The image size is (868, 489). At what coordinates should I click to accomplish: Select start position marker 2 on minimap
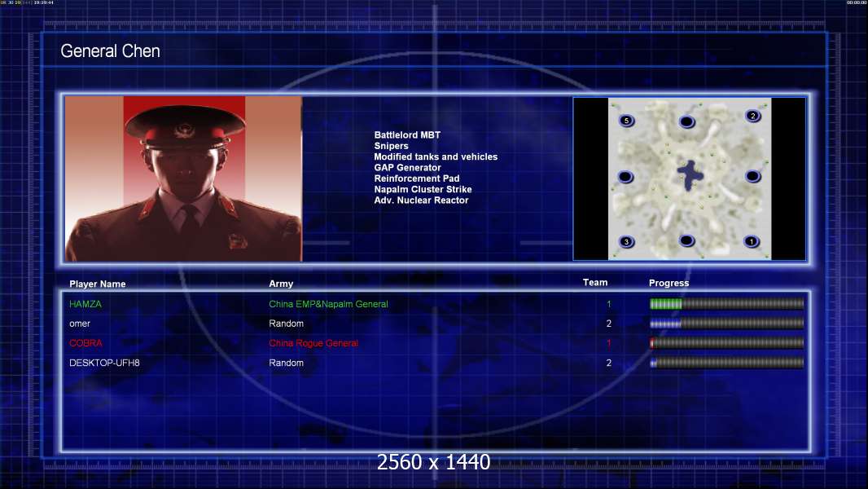click(752, 116)
